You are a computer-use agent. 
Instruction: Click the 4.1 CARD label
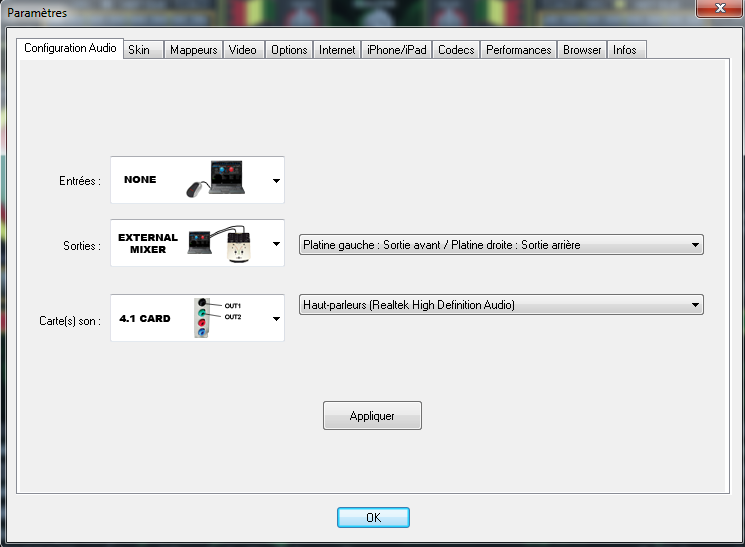coord(144,318)
